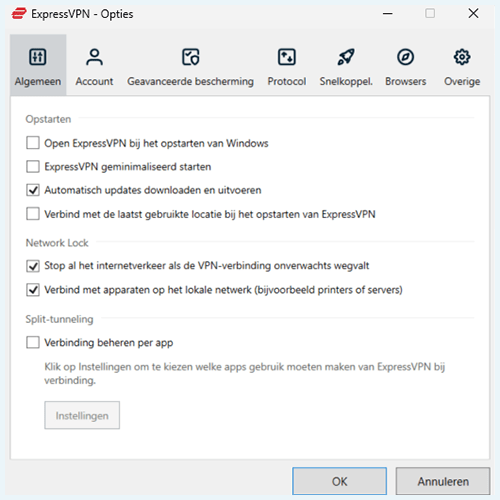Viewport: 500px width, 500px height.
Task: Switch to the Account tab label
Action: click(x=94, y=81)
